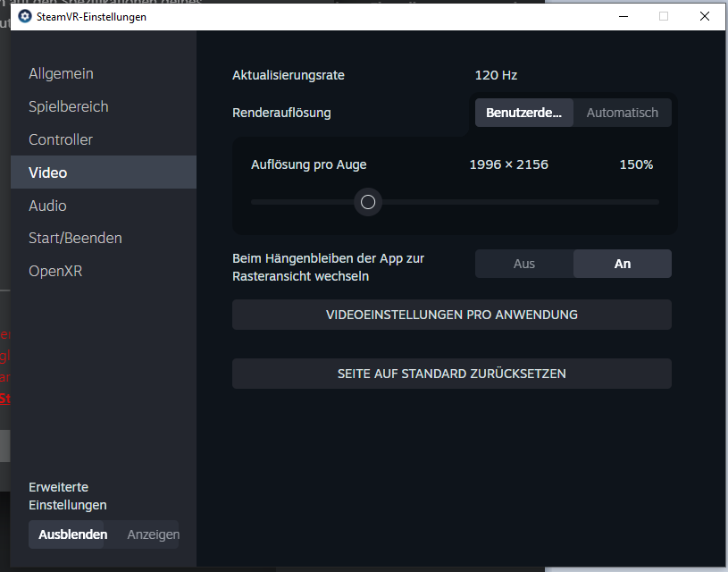Click the Auflösung pro Auge label

pyautogui.click(x=309, y=164)
